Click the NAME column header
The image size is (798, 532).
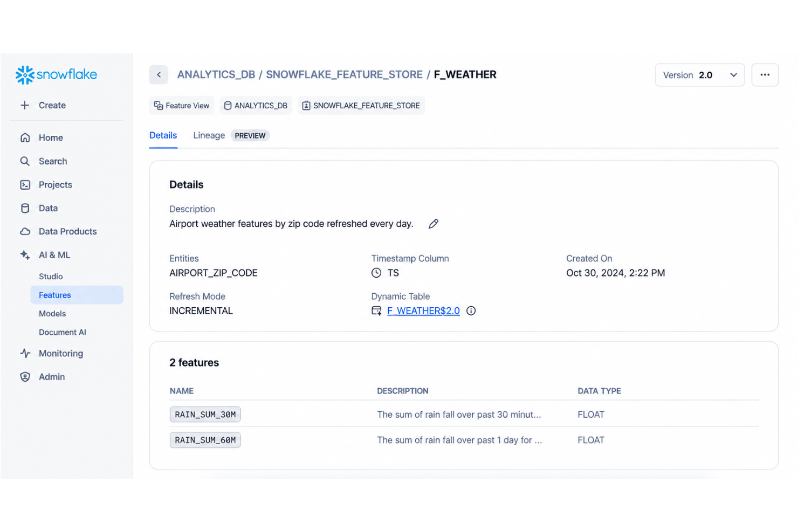pyautogui.click(x=182, y=391)
